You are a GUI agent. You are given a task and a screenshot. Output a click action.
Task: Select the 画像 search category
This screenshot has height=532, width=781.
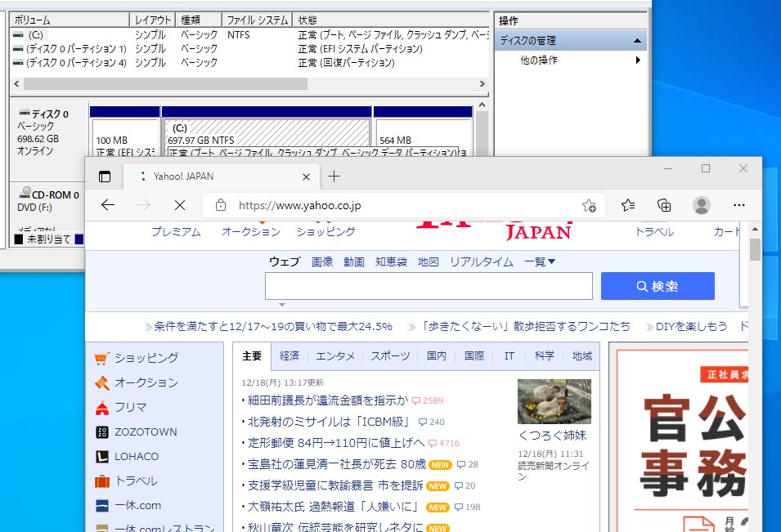(x=322, y=262)
